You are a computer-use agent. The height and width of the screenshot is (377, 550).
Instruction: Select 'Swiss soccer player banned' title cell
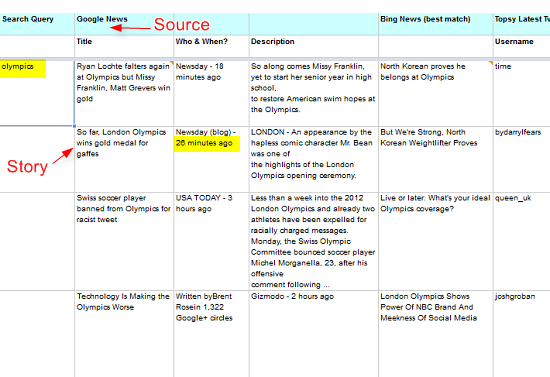pos(124,241)
